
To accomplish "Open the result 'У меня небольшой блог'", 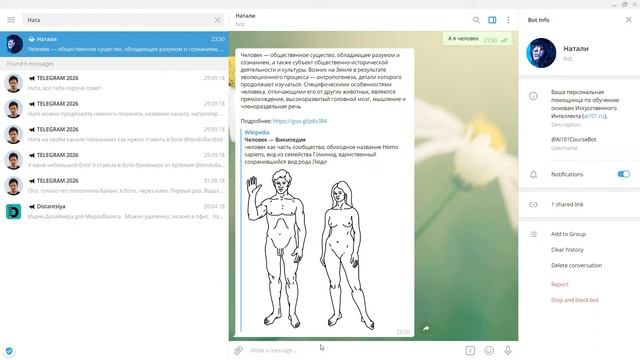I will tap(114, 160).
